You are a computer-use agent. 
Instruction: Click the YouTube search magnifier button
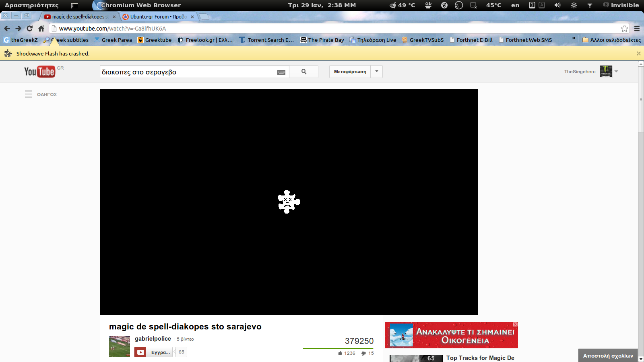click(304, 72)
